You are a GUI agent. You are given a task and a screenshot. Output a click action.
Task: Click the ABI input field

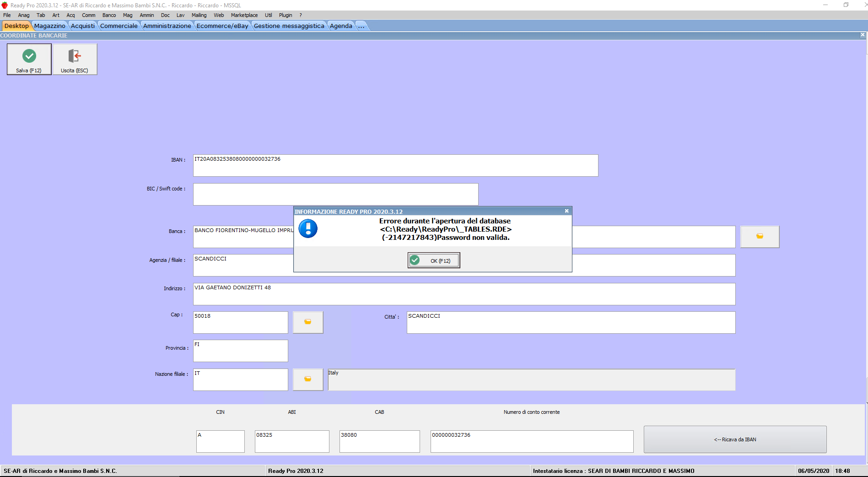click(292, 441)
